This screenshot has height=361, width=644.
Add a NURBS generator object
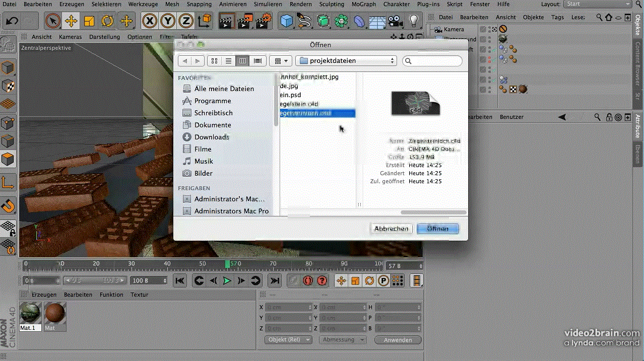coord(323,21)
